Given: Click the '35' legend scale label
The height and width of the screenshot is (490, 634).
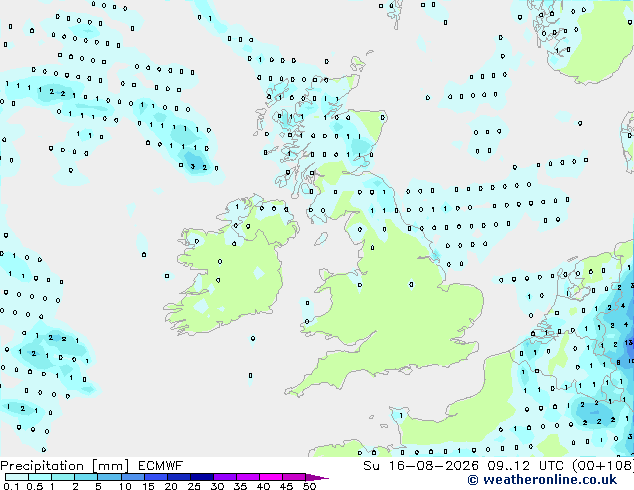Looking at the screenshot, I should click(x=240, y=486).
